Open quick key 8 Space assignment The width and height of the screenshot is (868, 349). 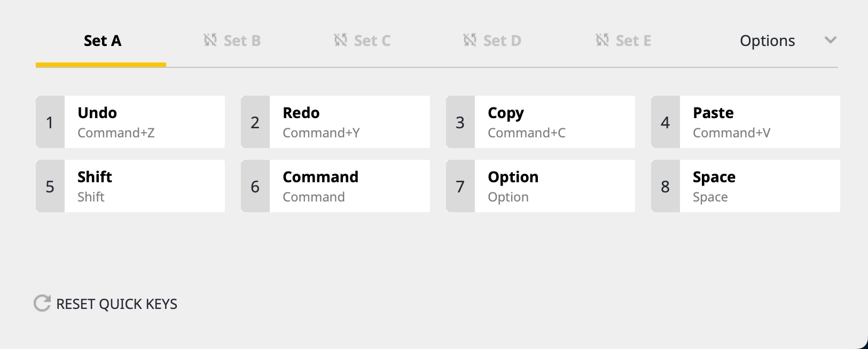pyautogui.click(x=746, y=186)
